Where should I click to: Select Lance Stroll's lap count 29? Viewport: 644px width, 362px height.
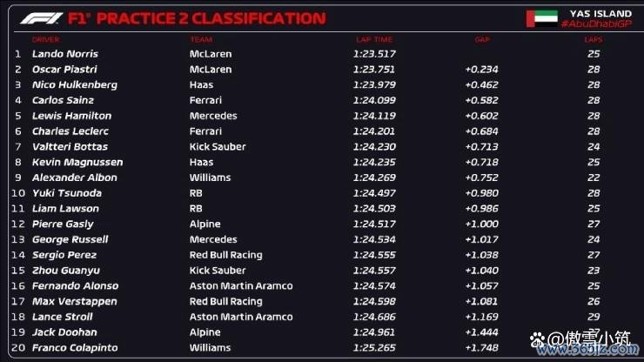click(x=594, y=317)
